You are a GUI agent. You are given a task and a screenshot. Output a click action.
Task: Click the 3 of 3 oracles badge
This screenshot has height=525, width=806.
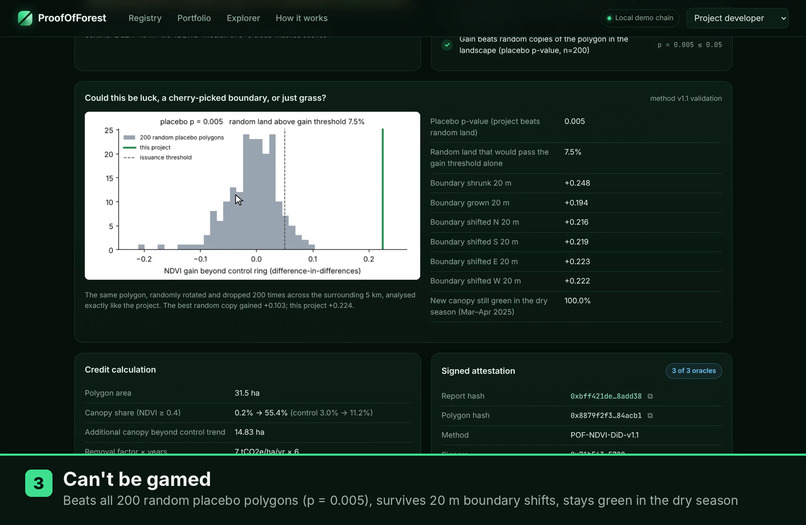(x=693, y=371)
